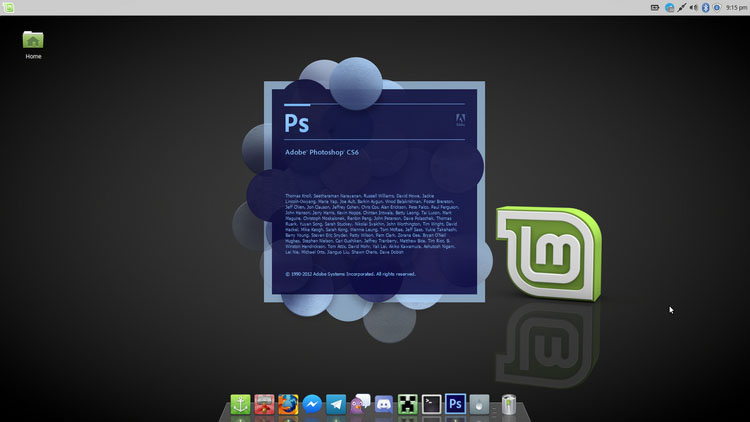Open Discord from the dock
Image resolution: width=750 pixels, height=422 pixels.
click(384, 404)
